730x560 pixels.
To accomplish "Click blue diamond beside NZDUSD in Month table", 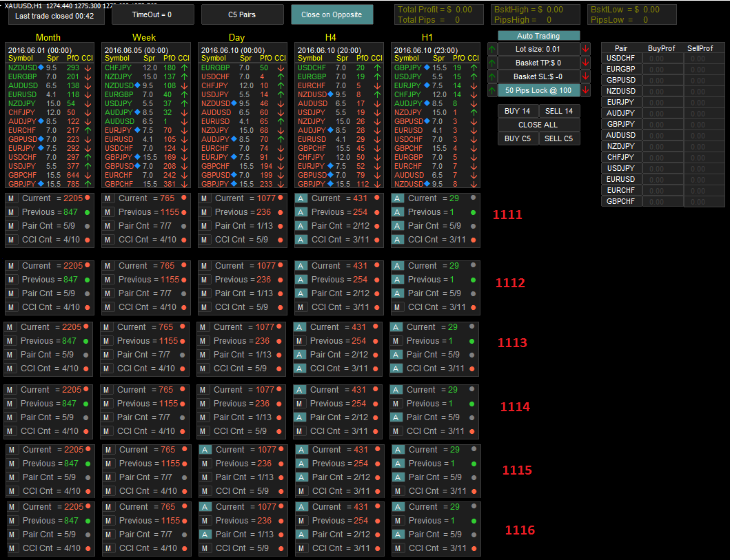I will pos(41,68).
